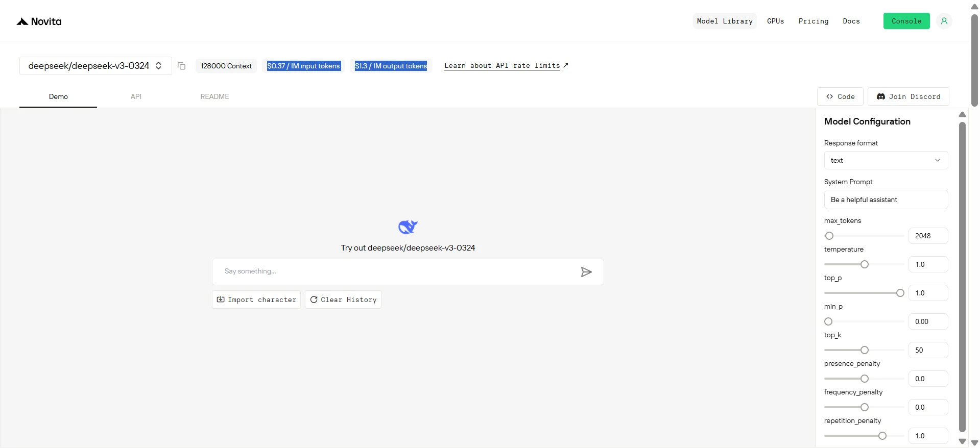This screenshot has height=448, width=980.
Task: Click the presence_penalty slider handle
Action: [865, 379]
